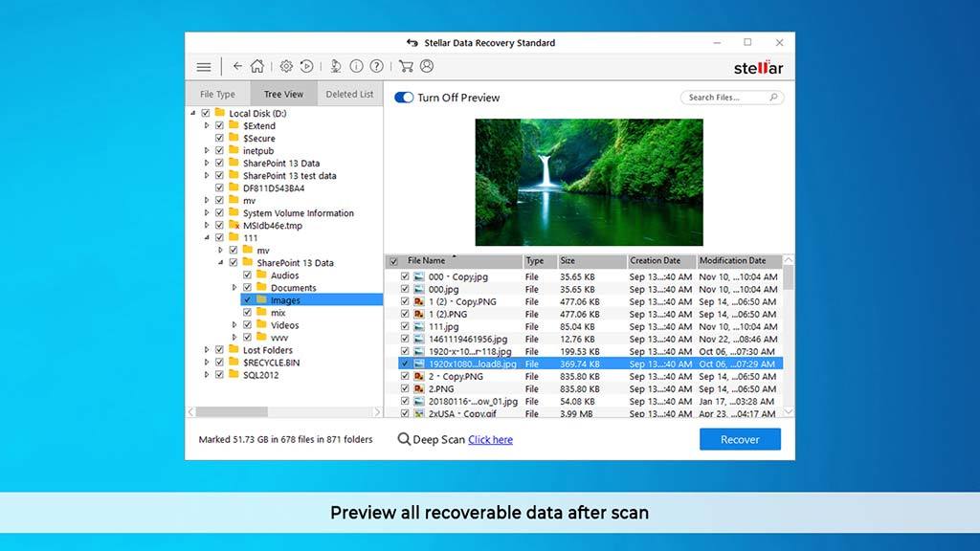The width and height of the screenshot is (980, 551).
Task: Click the file icon of 2.PNG
Action: click(x=419, y=389)
